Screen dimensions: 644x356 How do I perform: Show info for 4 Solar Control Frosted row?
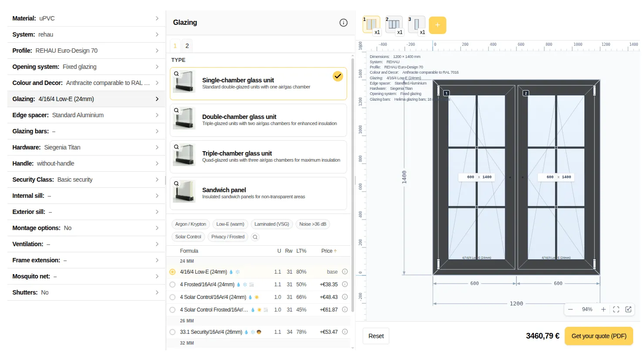(345, 309)
